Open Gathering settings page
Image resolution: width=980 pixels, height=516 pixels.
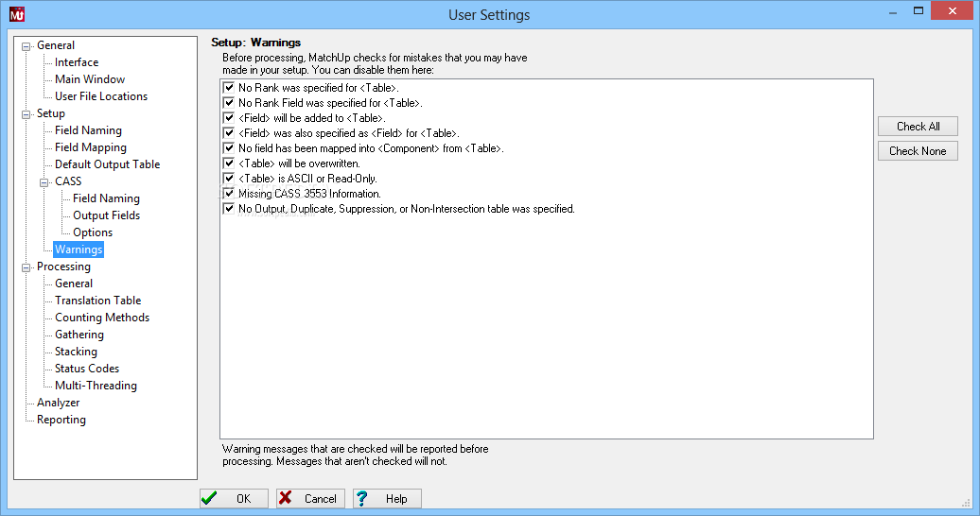(x=79, y=335)
